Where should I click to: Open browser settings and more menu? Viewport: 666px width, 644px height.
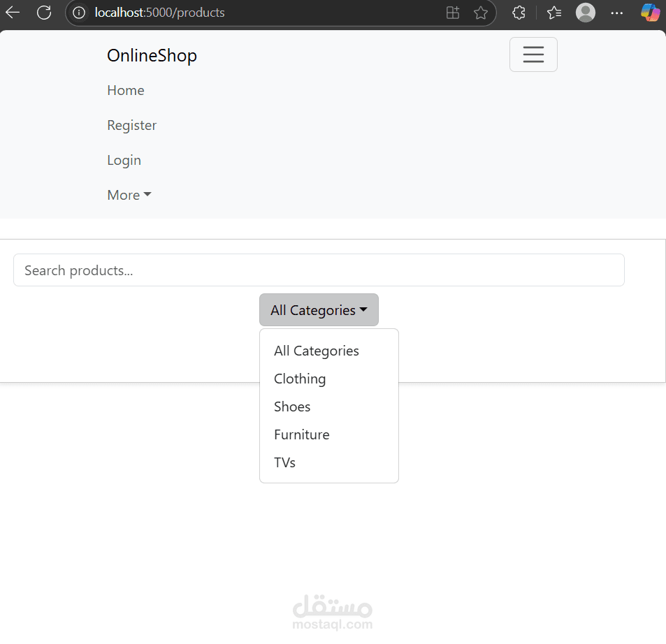click(x=616, y=13)
